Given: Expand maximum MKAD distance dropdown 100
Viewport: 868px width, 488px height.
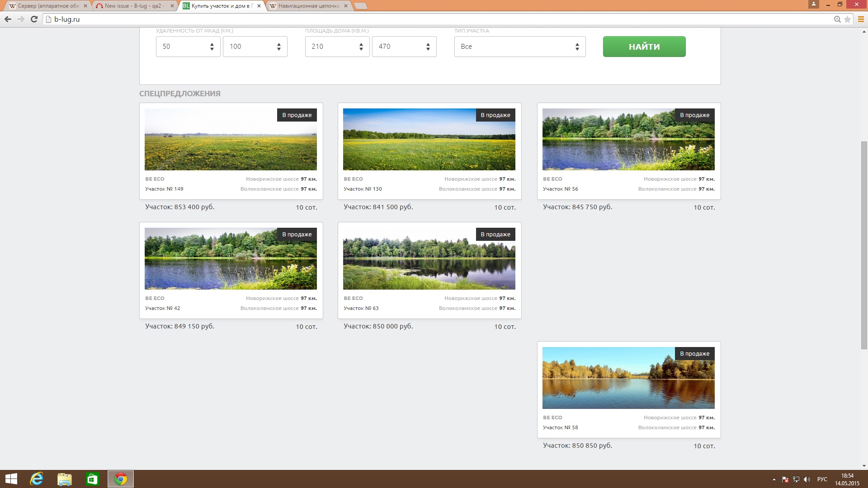Looking at the screenshot, I should click(255, 47).
